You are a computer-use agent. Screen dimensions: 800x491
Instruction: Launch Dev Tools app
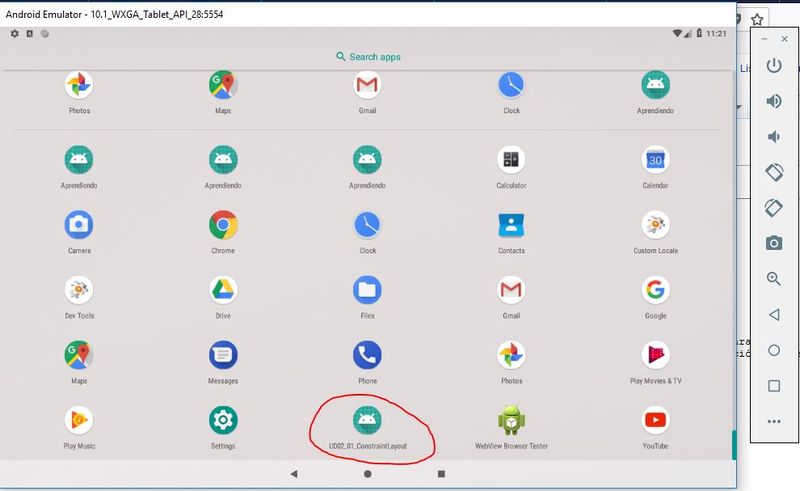point(79,290)
